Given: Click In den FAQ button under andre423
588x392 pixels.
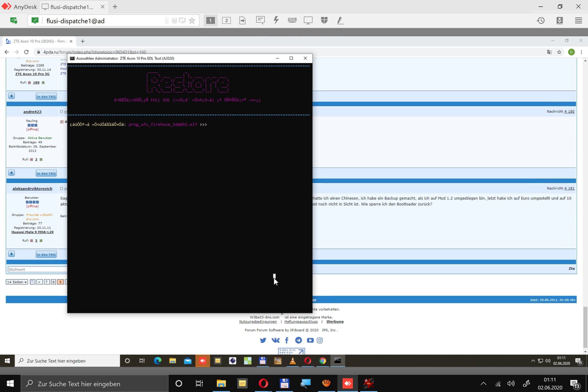Looking at the screenshot, I should point(46,173).
